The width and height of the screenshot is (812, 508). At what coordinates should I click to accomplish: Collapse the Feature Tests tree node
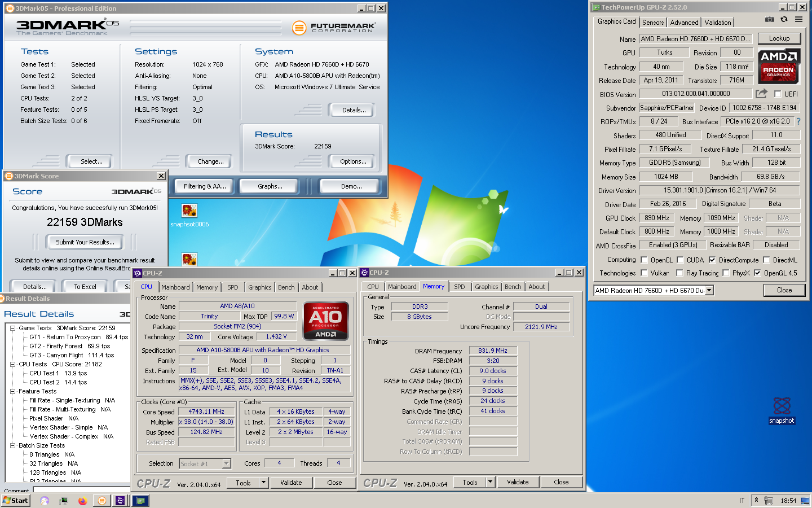click(12, 391)
